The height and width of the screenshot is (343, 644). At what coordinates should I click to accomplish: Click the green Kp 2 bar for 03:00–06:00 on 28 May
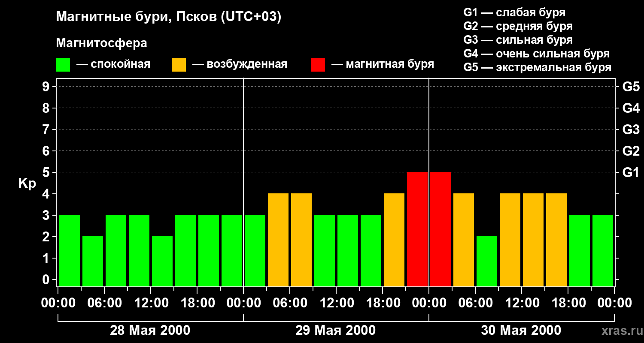coord(93,261)
